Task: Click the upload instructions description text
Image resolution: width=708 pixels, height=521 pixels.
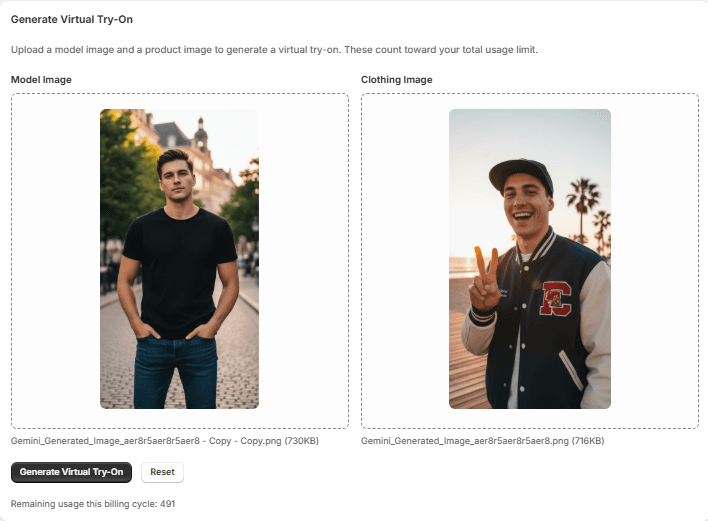Action: [x=274, y=49]
